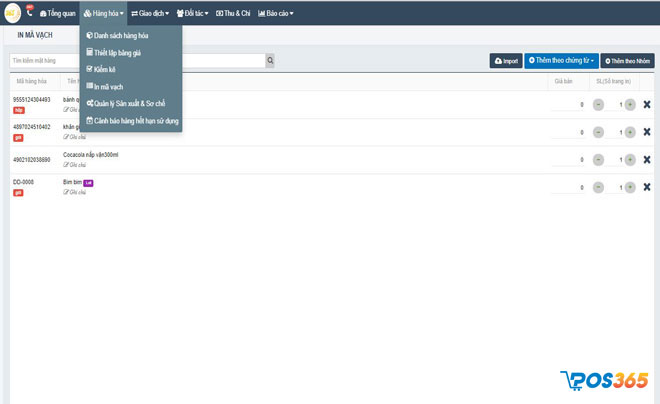Click the purple Lot tag beside Bim bim
This screenshot has width=660, height=404.
(x=88, y=183)
